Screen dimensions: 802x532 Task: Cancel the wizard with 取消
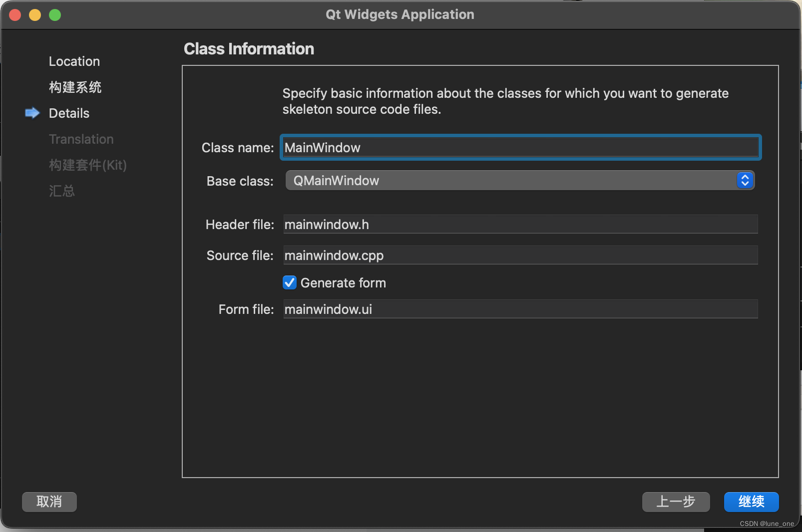49,502
